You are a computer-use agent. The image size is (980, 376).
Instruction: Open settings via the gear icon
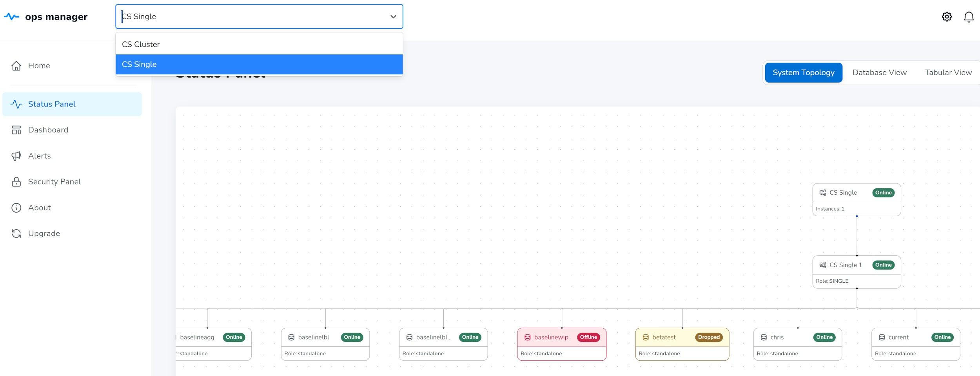point(947,16)
